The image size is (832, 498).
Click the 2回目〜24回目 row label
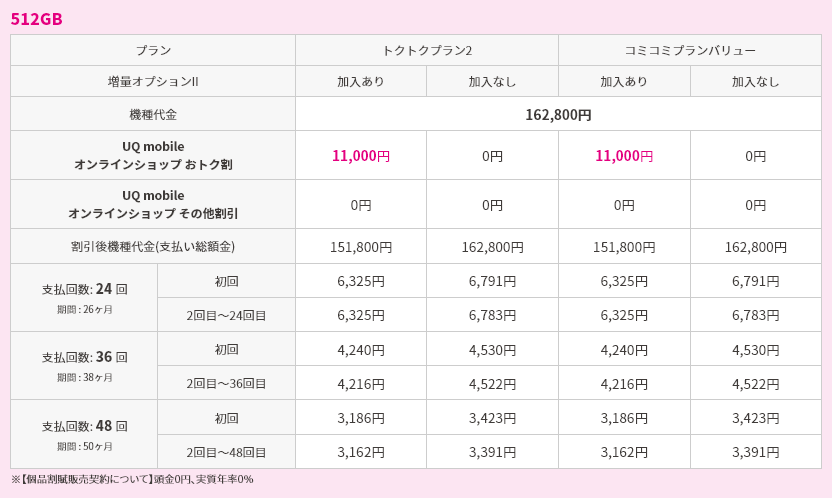(x=226, y=316)
